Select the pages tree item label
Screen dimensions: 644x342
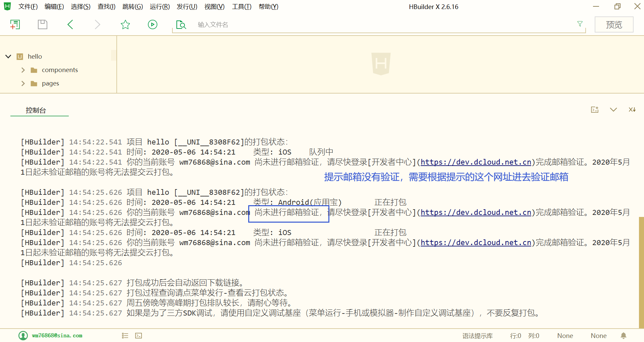[50, 83]
